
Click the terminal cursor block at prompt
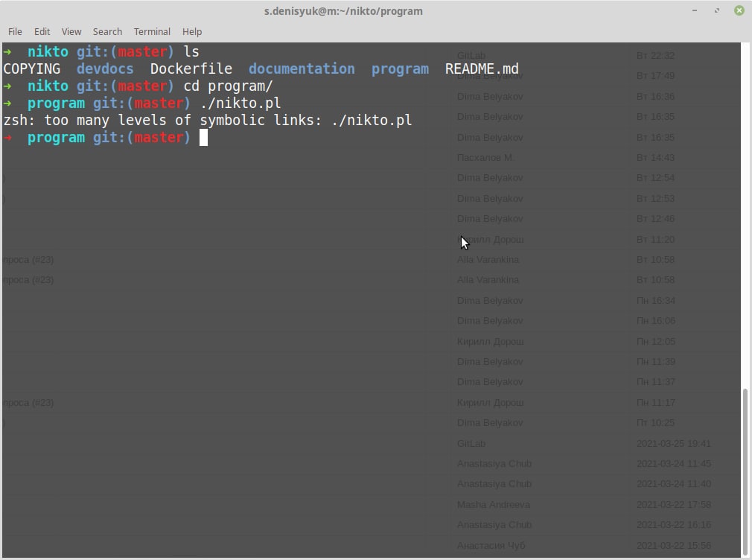[203, 137]
